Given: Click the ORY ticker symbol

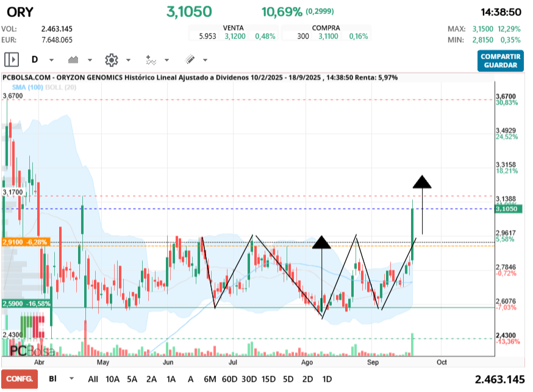Looking at the screenshot, I should click(20, 12).
